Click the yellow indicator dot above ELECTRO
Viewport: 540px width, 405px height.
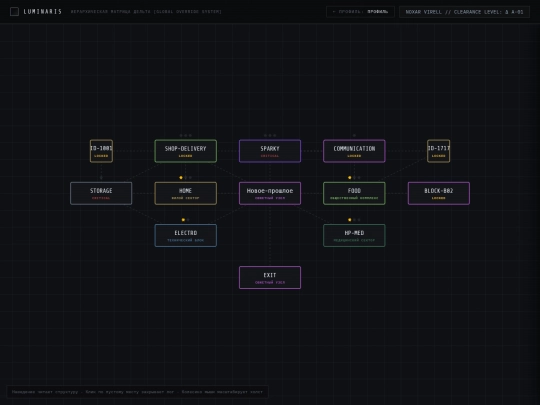[183, 219]
